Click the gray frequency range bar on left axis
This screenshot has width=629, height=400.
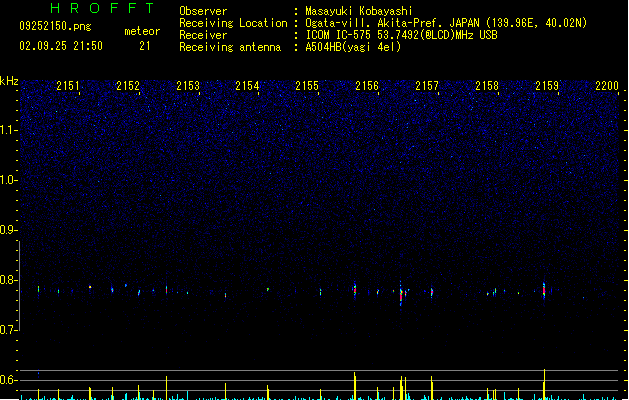[19, 286]
